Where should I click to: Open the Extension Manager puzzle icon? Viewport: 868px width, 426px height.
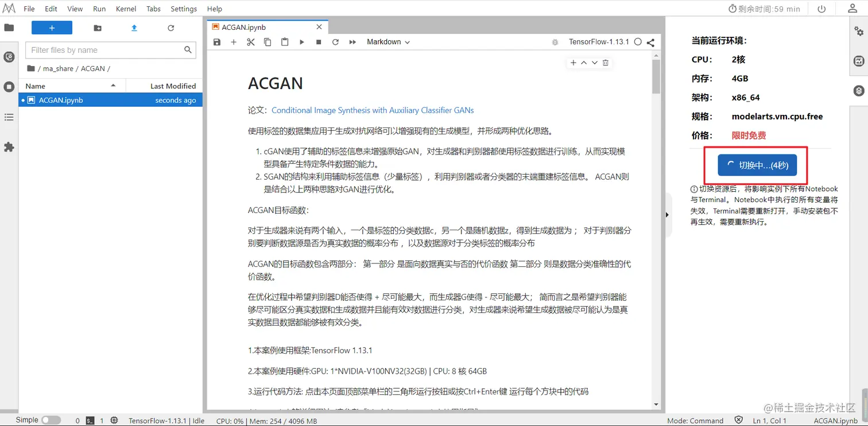pos(9,148)
